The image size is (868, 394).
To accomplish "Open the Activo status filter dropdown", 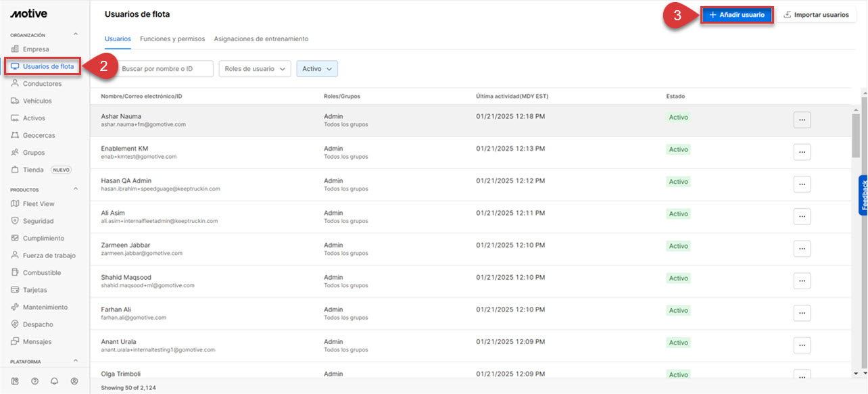I will 317,69.
